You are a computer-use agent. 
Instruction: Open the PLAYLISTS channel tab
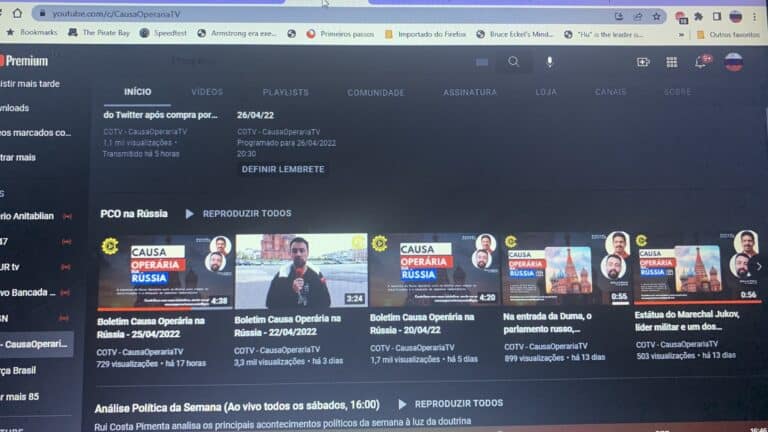point(285,92)
